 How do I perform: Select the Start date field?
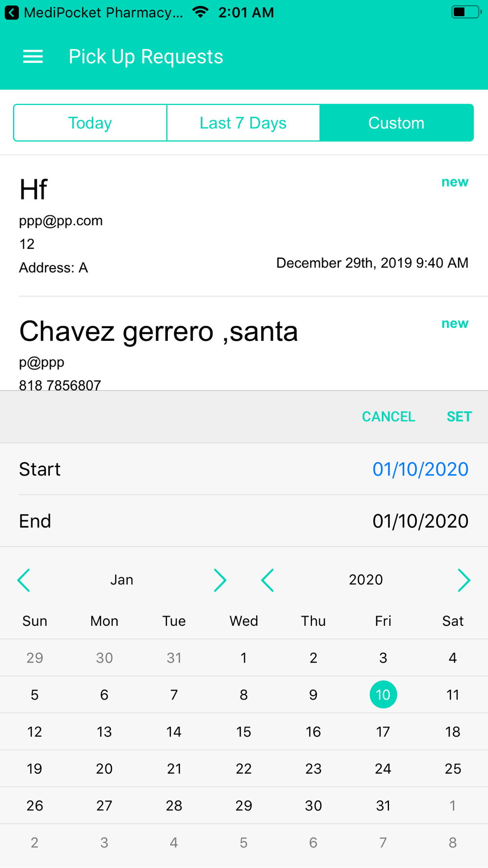(244, 469)
